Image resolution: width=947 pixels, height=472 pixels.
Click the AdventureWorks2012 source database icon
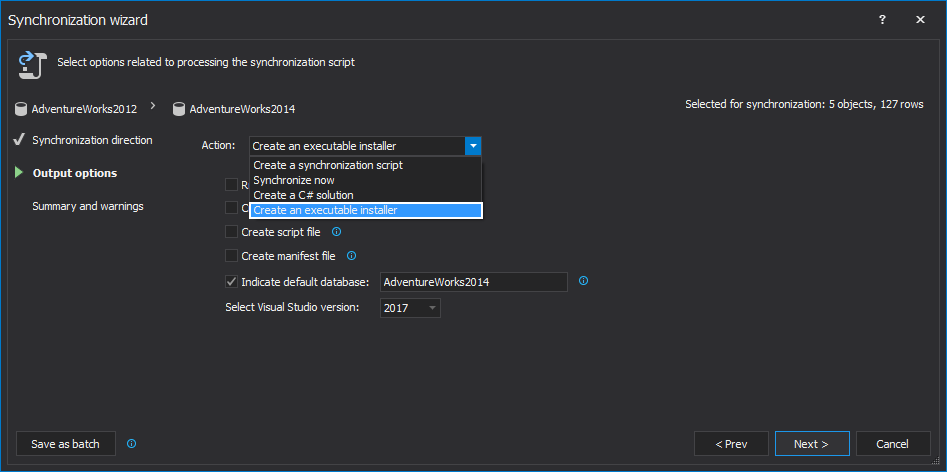coord(22,109)
